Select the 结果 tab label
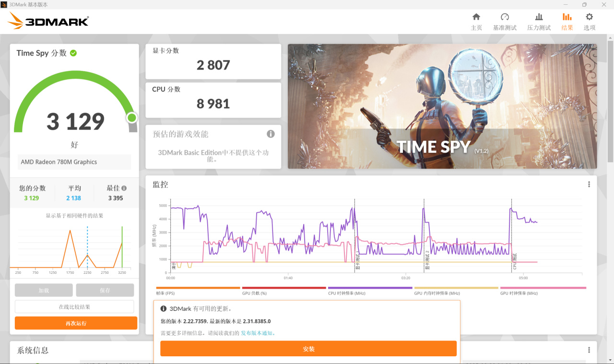Viewport: 614px width, 364px height. tap(567, 28)
